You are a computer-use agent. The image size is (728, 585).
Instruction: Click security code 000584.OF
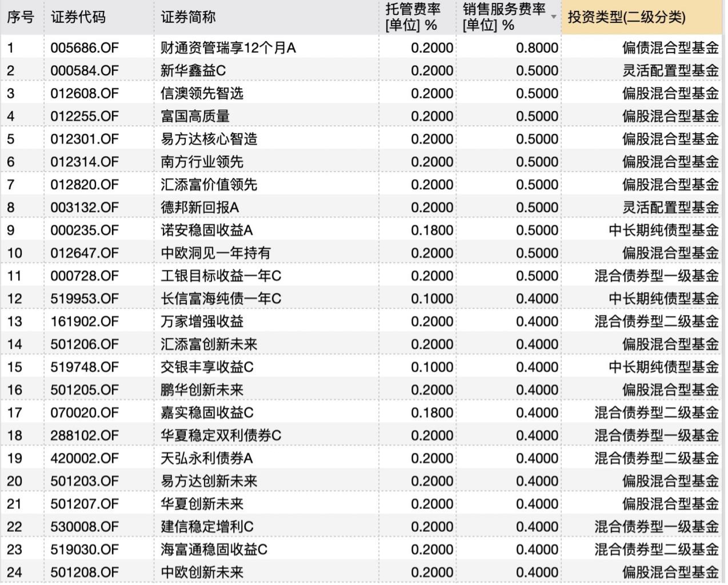tap(85, 71)
